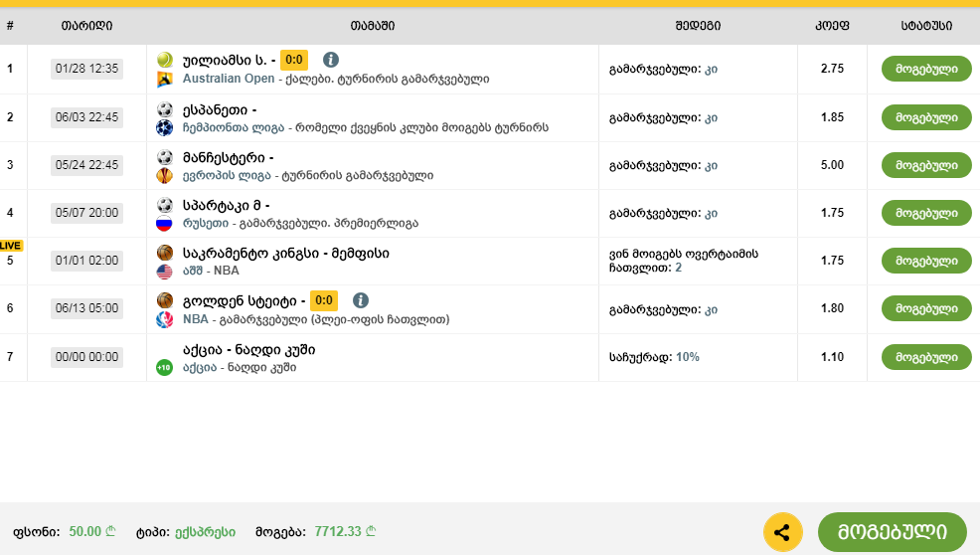980x555 pixels.
Task: Click სტატუსი column header
Action: tap(926, 26)
